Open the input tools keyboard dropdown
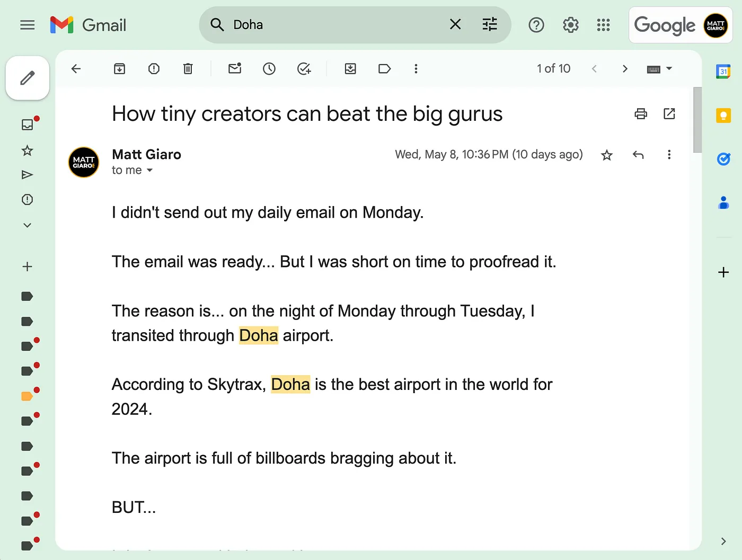The height and width of the screenshot is (560, 742). point(659,69)
